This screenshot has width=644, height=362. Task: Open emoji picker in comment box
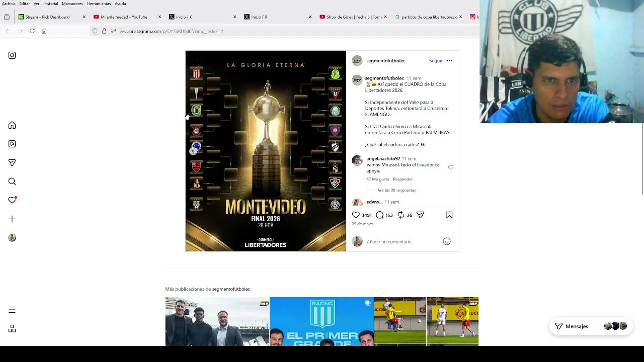point(446,241)
